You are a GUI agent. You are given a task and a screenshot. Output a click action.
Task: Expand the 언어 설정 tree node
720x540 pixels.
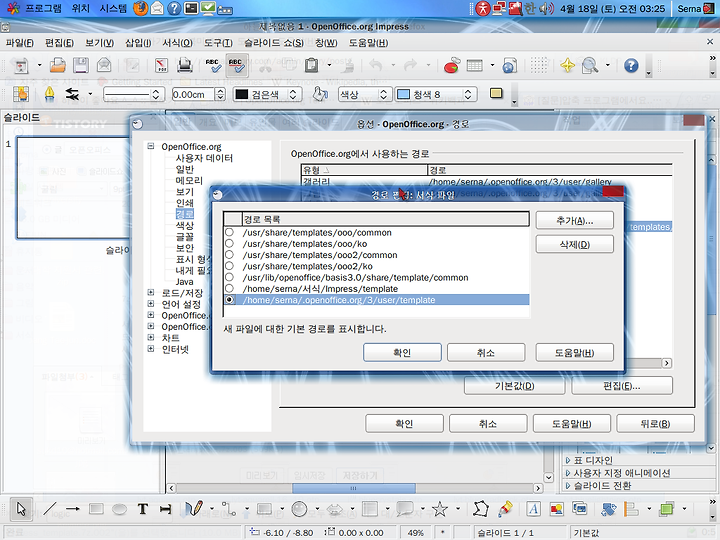tap(151, 304)
